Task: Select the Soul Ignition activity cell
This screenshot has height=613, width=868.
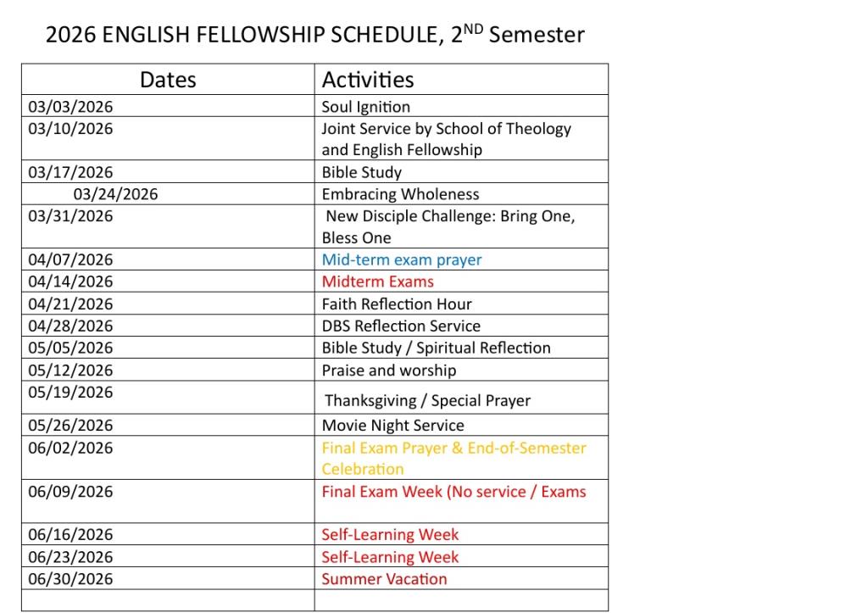Action: pos(365,107)
